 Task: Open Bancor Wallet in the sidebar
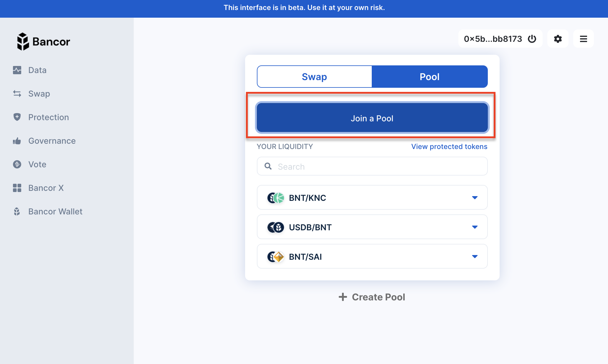(x=55, y=211)
